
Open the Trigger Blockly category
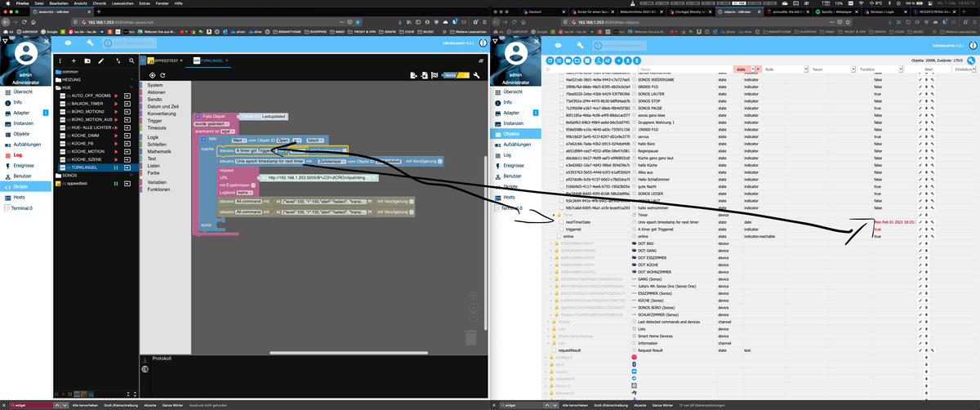[x=154, y=120]
